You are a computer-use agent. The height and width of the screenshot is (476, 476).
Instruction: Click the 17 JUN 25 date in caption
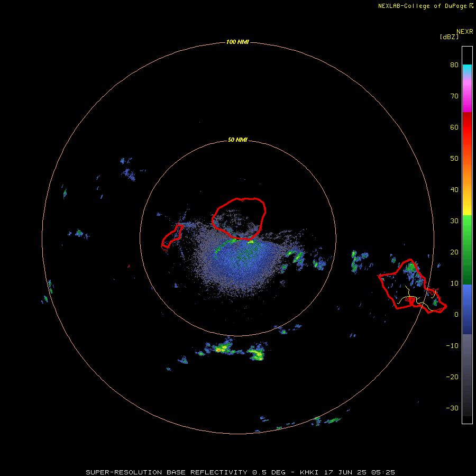[345, 472]
